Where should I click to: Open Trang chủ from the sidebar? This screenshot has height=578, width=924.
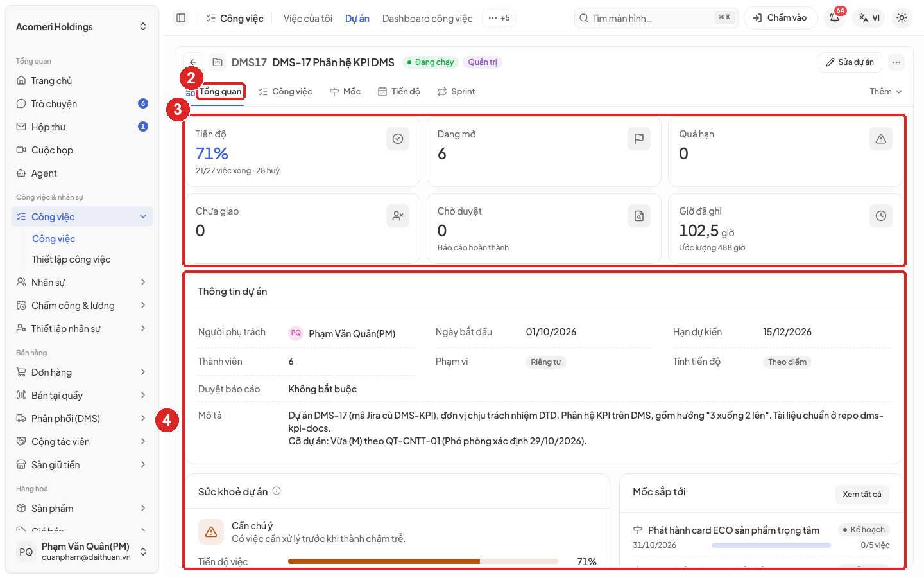(x=82, y=81)
